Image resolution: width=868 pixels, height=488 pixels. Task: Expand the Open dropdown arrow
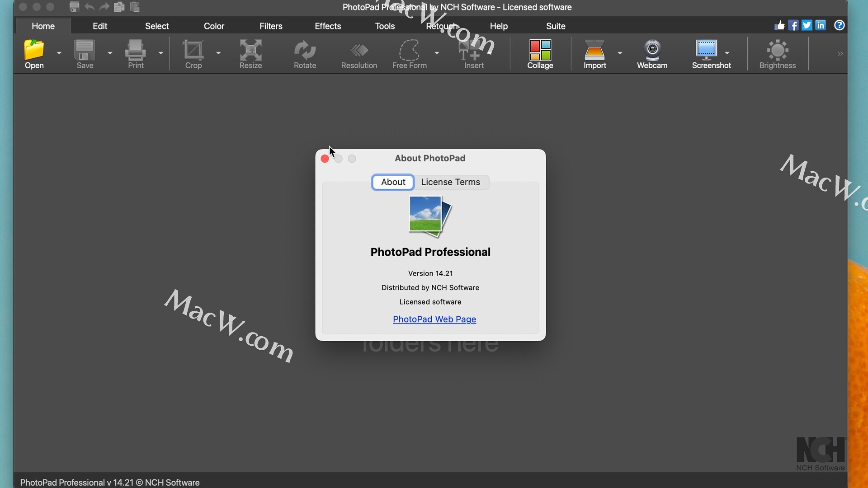coord(59,53)
